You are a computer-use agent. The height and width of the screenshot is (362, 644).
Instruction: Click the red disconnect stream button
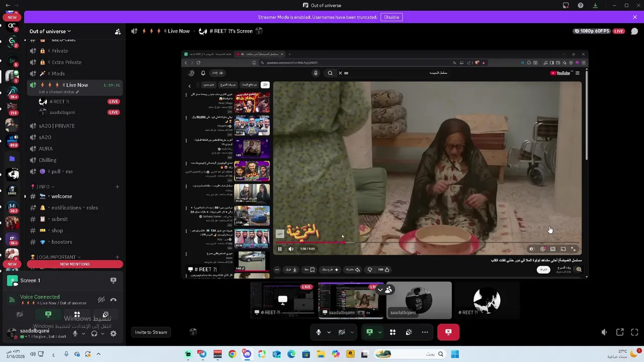[448, 332]
